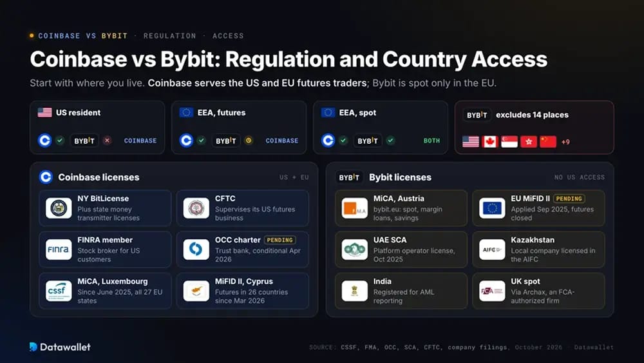This screenshot has width=644, height=363.
Task: Click the +9 more countries label
Action: pyautogui.click(x=565, y=142)
